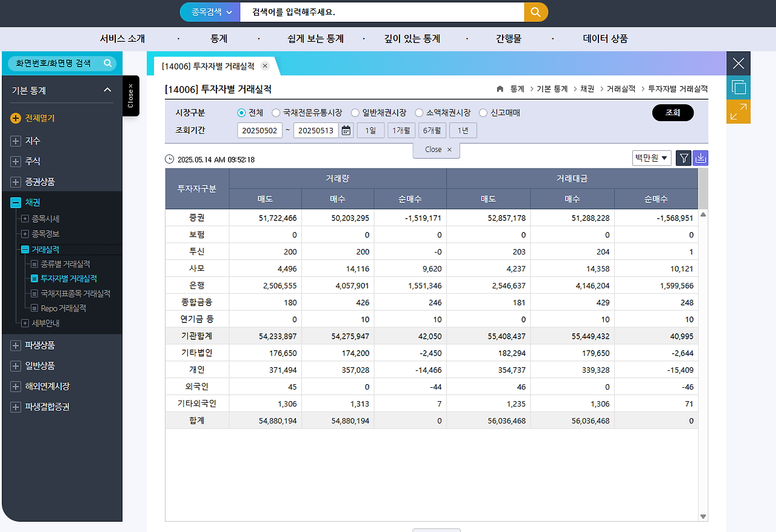Click the home icon in the breadcrumb
Viewport: 776px width, 532px height.
pyautogui.click(x=500, y=88)
